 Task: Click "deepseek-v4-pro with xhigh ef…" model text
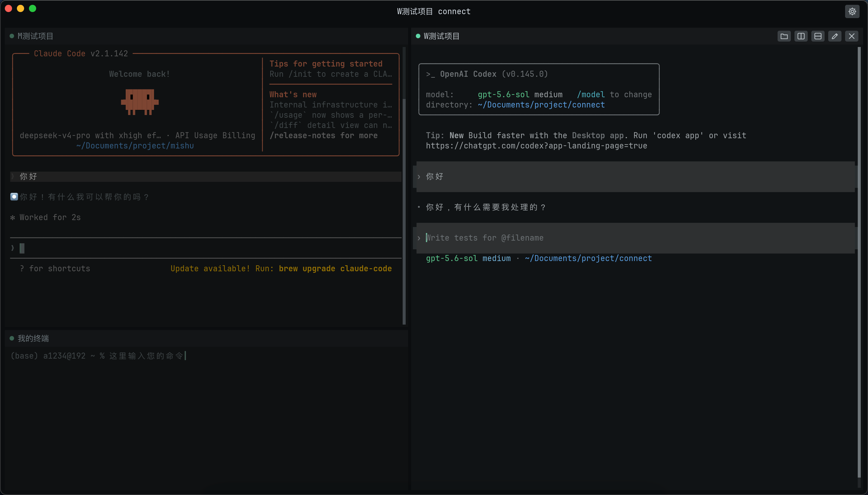click(x=90, y=136)
